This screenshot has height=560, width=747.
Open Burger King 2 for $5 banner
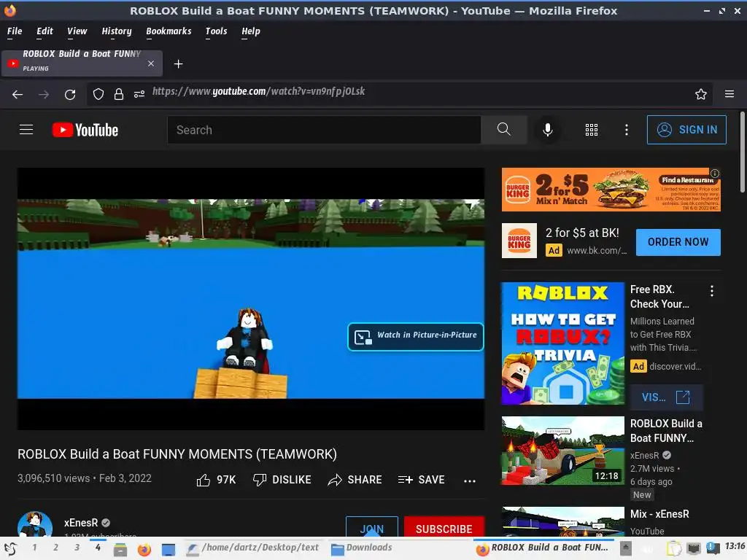tap(611, 190)
